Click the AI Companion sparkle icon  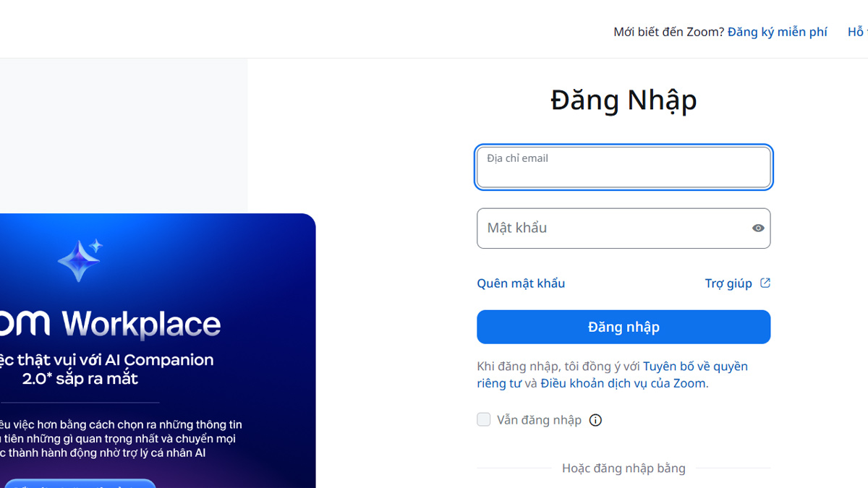80,260
